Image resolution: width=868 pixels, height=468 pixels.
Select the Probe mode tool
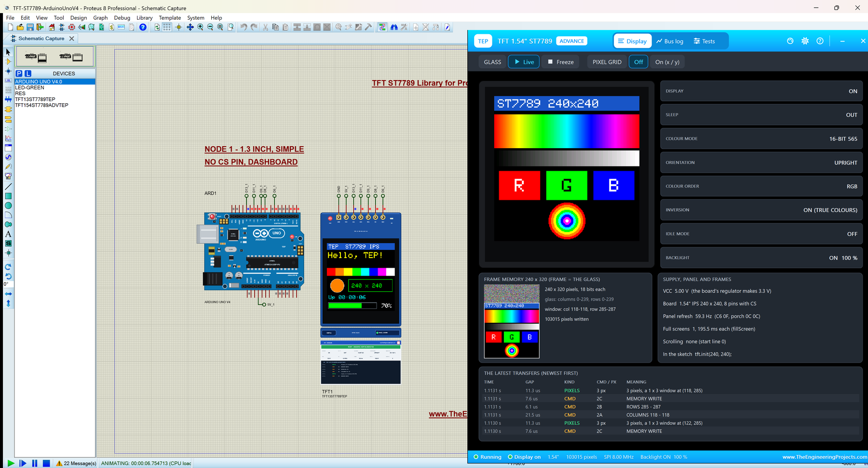point(8,167)
